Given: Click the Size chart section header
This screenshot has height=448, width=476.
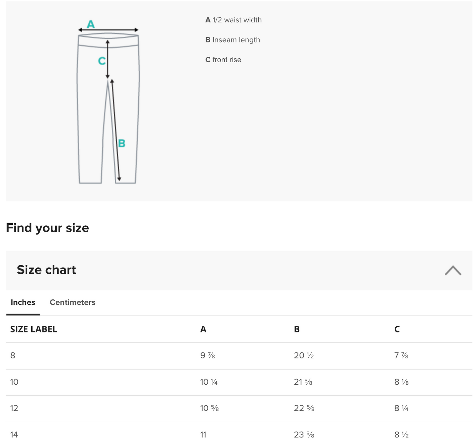Looking at the screenshot, I should (46, 270).
